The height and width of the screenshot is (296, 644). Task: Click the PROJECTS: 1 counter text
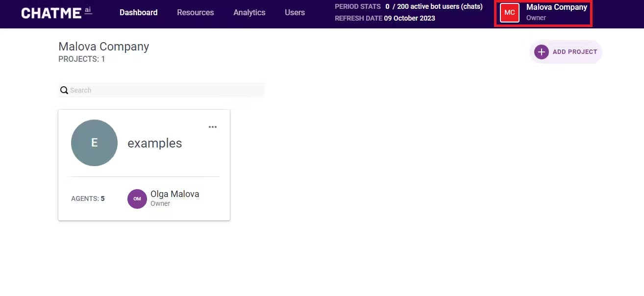[82, 59]
